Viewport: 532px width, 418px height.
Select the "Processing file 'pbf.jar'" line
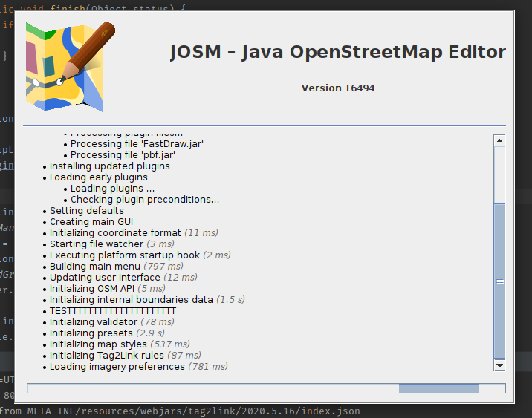tap(123, 155)
